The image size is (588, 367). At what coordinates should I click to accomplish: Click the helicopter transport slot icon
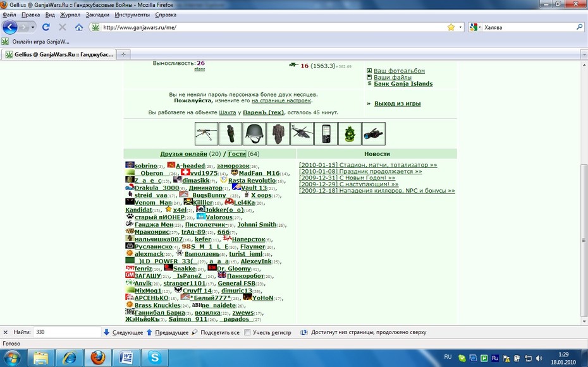(x=302, y=134)
